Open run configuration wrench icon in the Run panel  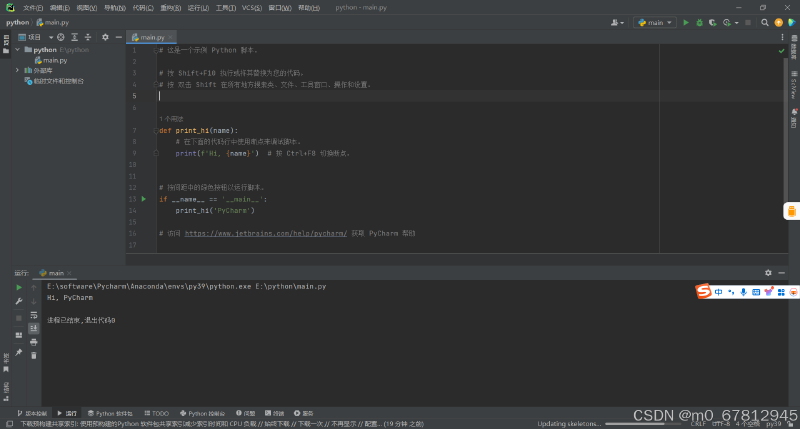pos(19,301)
